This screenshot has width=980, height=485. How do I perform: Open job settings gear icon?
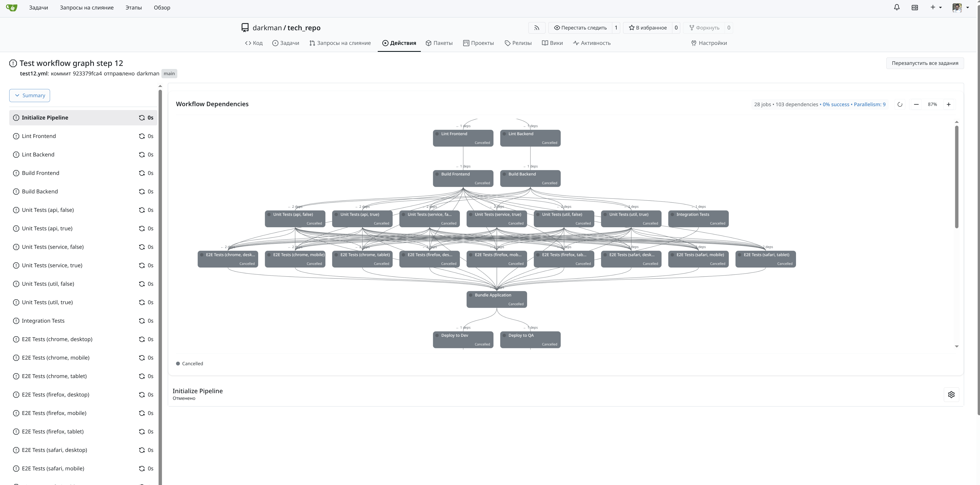click(x=951, y=394)
